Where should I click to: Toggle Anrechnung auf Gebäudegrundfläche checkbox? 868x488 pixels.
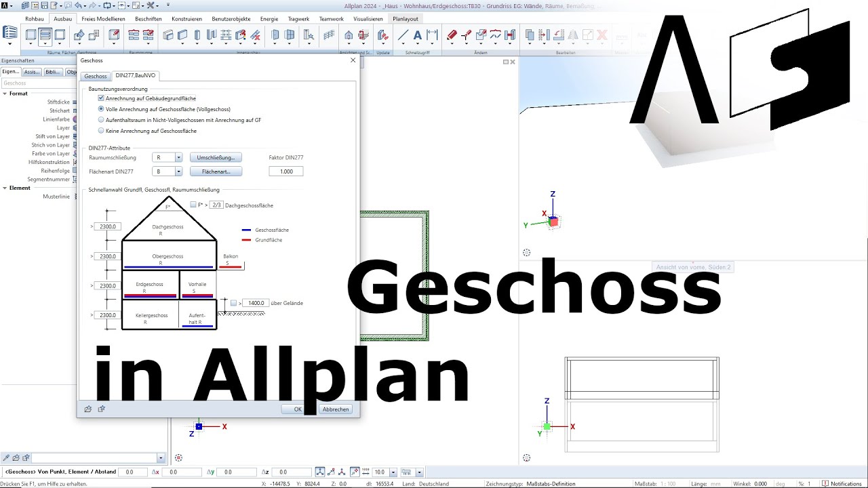[x=101, y=98]
